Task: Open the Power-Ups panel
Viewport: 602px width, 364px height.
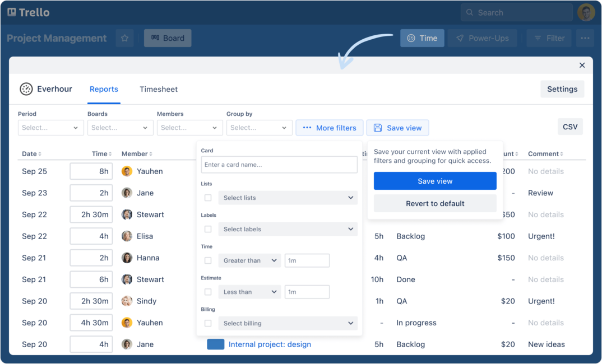Action: pos(482,38)
